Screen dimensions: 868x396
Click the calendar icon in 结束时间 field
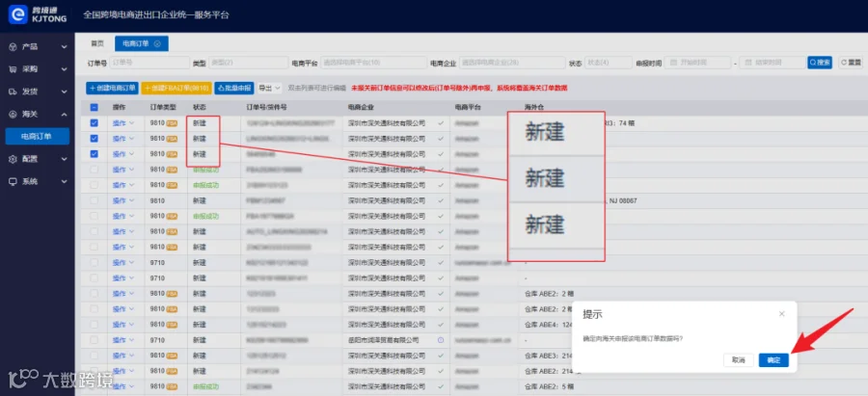point(748,63)
